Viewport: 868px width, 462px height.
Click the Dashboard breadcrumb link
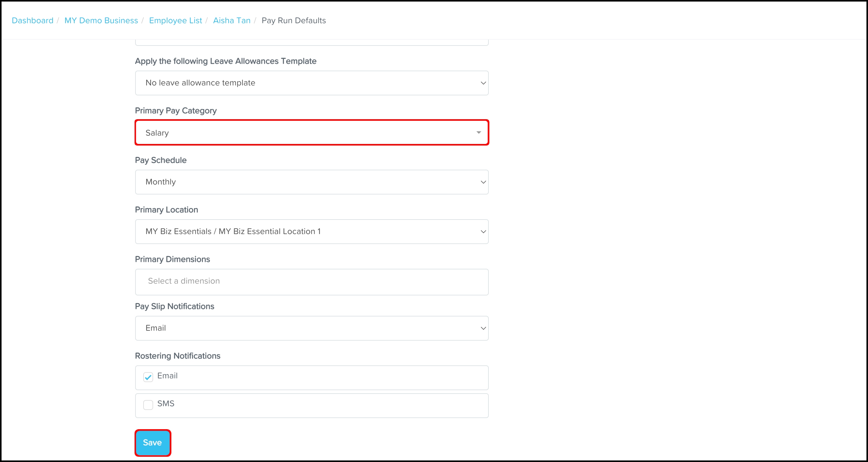pos(32,20)
